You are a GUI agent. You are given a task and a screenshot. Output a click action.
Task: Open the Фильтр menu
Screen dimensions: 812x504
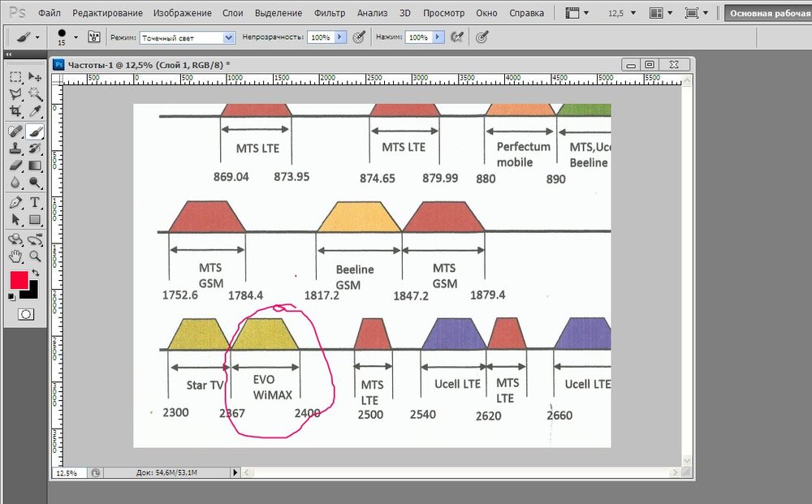click(x=328, y=14)
